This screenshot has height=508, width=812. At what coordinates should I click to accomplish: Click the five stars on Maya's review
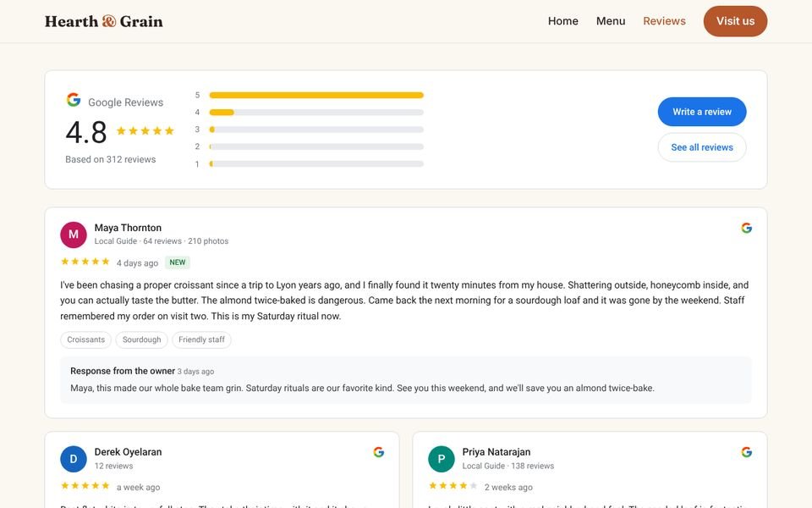pyautogui.click(x=85, y=262)
